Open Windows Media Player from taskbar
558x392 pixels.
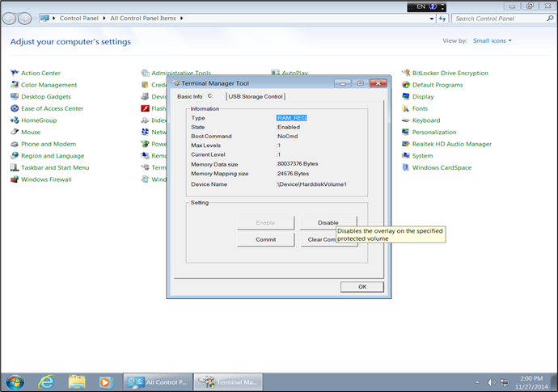point(105,381)
